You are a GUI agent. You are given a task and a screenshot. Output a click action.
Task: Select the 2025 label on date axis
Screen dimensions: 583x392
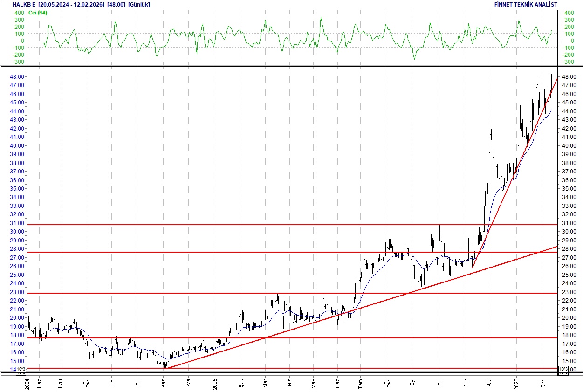pyautogui.click(x=216, y=385)
